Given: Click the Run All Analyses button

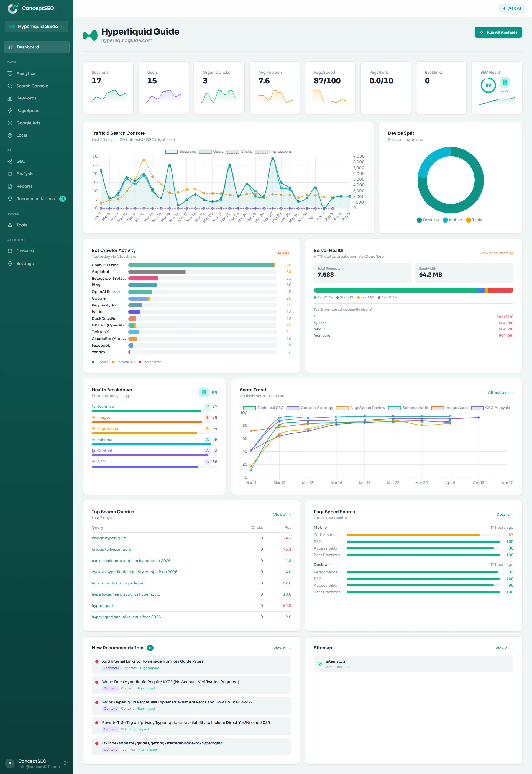Looking at the screenshot, I should (498, 32).
